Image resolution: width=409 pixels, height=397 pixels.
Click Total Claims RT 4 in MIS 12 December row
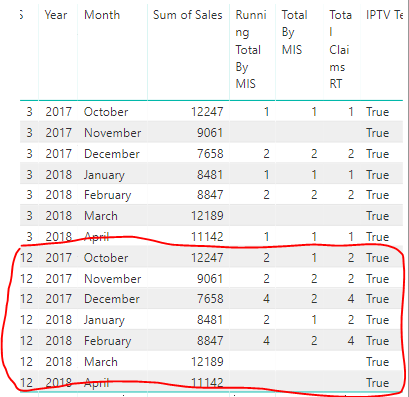(351, 299)
